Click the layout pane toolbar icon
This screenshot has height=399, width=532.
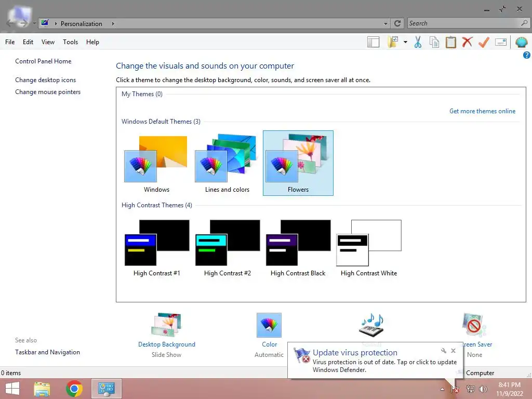pyautogui.click(x=373, y=42)
